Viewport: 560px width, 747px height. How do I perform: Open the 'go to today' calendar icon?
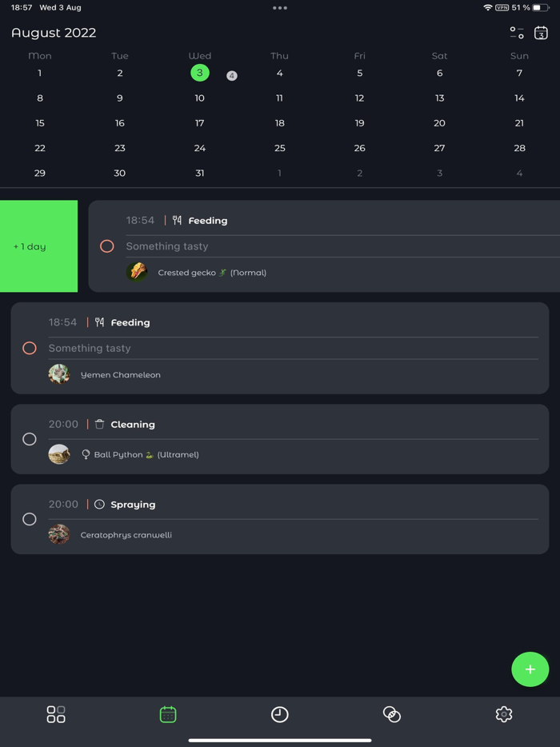tap(542, 33)
